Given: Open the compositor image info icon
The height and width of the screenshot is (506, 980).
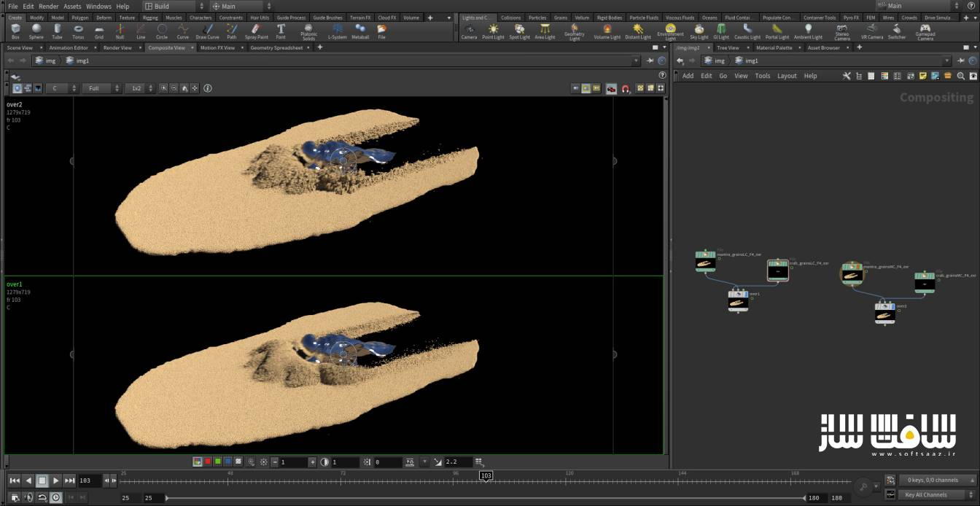Looking at the screenshot, I should pyautogui.click(x=208, y=88).
